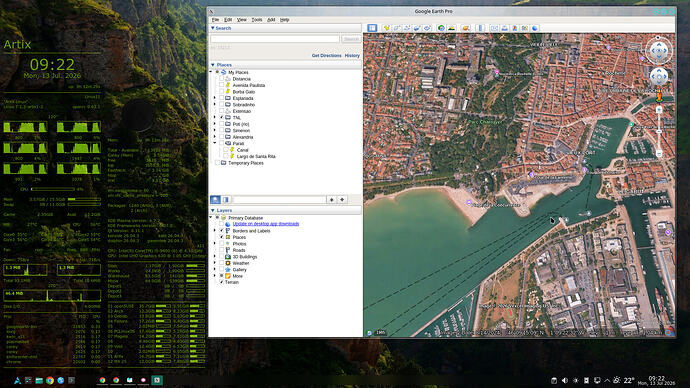Collapse the Parati folder
The height and width of the screenshot is (388, 690).
215,143
